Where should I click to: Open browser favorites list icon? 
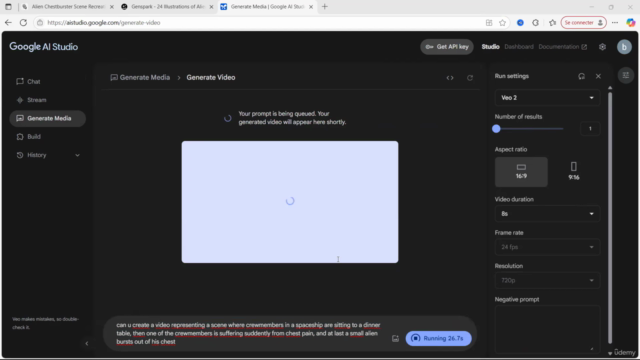point(552,23)
